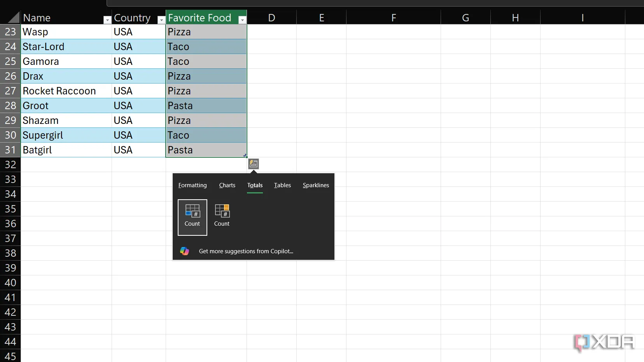644x362 pixels.
Task: Select column E header
Action: [x=322, y=17]
